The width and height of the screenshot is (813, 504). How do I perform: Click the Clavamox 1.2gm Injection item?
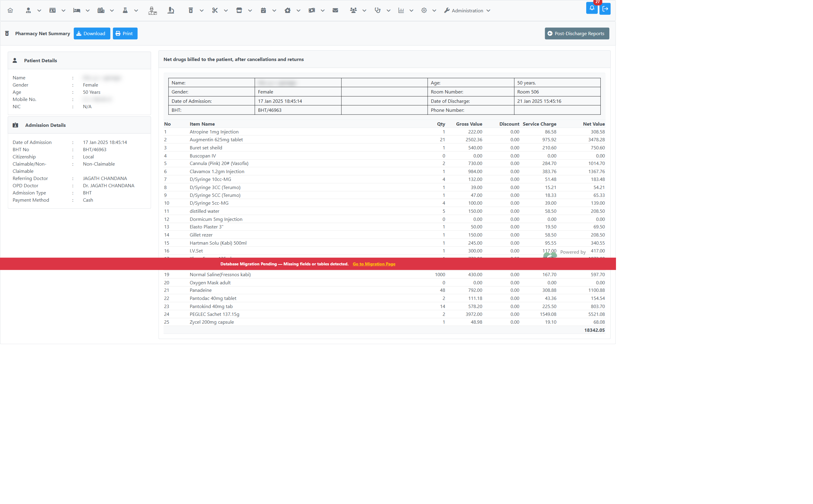217,171
